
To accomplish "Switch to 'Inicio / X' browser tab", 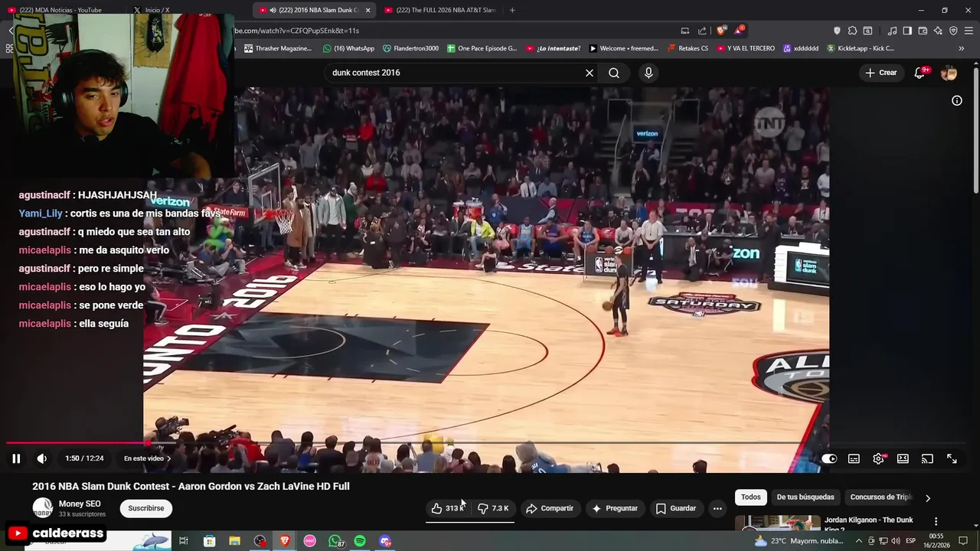I will click(x=157, y=10).
